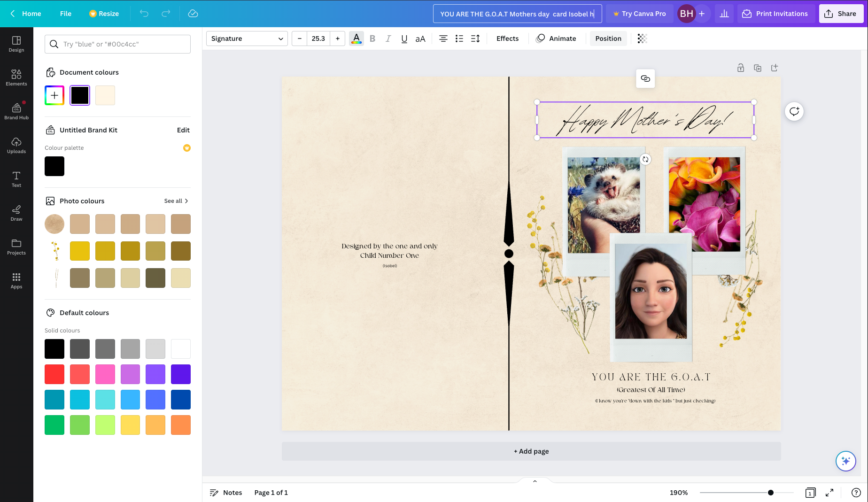Screen dimensions: 868x502
Task: Click the Add page button
Action: click(x=531, y=451)
